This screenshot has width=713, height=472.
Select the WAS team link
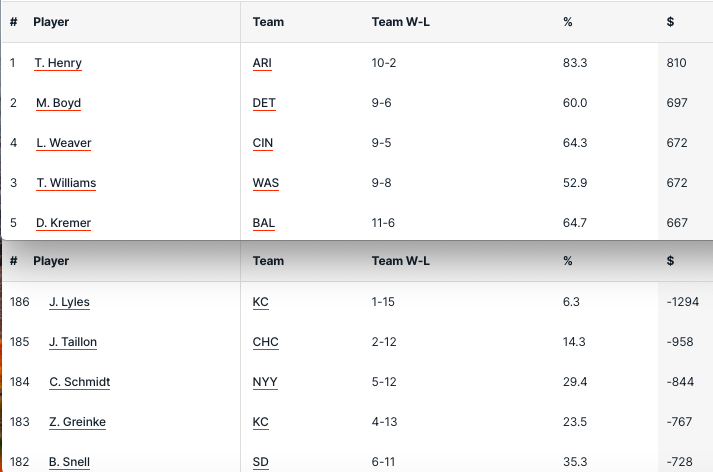point(265,183)
